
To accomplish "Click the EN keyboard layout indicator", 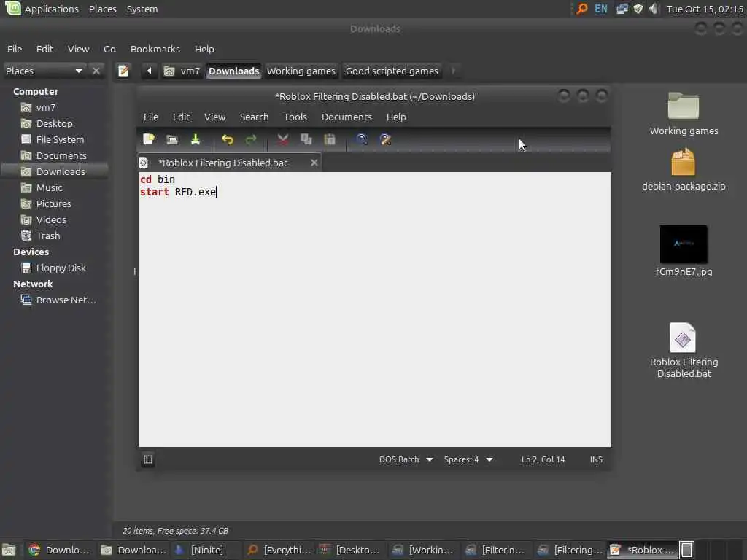I will [601, 9].
